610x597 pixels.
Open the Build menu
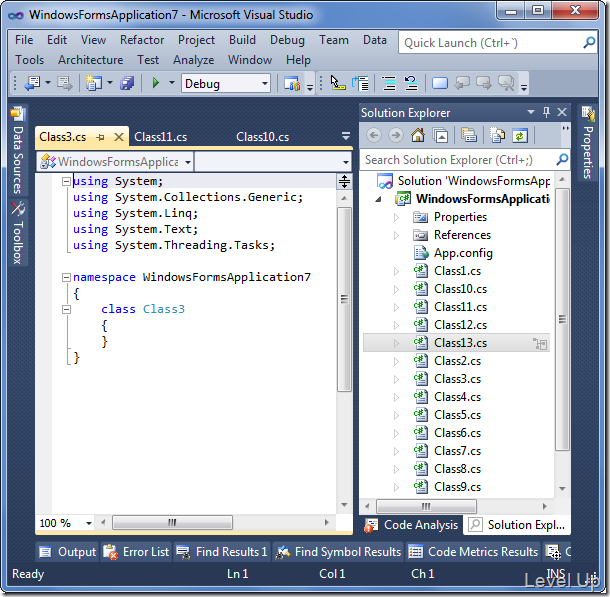coord(242,40)
